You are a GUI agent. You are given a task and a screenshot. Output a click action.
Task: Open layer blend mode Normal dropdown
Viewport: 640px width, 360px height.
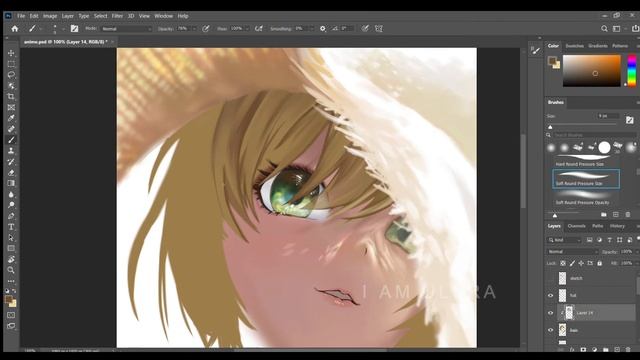click(572, 252)
